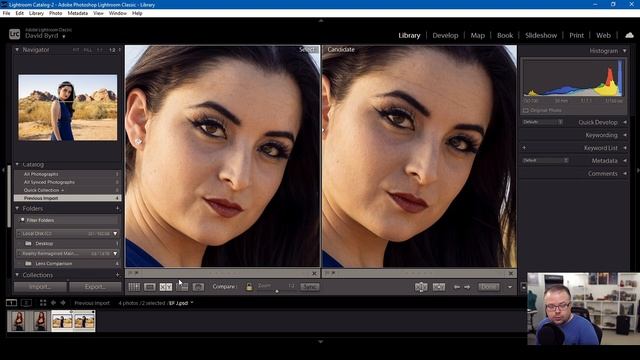Select Previous Import in Catalog
Image resolution: width=640 pixels, height=360 pixels.
[67, 198]
